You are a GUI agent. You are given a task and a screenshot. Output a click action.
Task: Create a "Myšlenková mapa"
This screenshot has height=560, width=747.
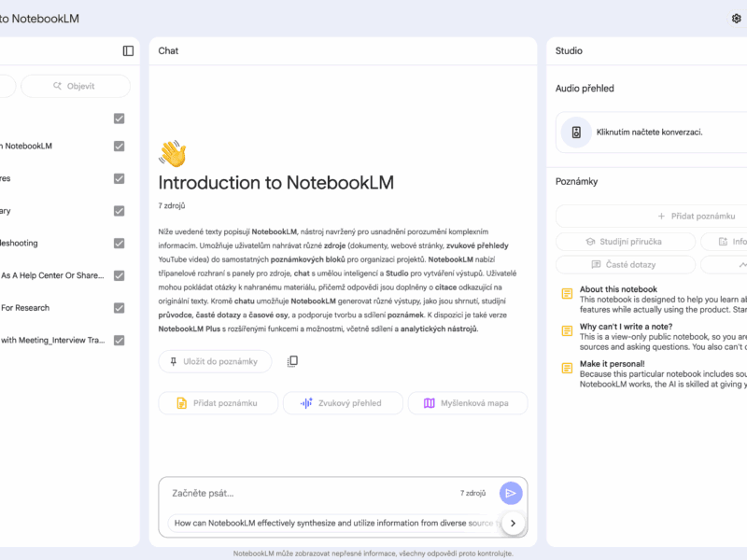468,403
